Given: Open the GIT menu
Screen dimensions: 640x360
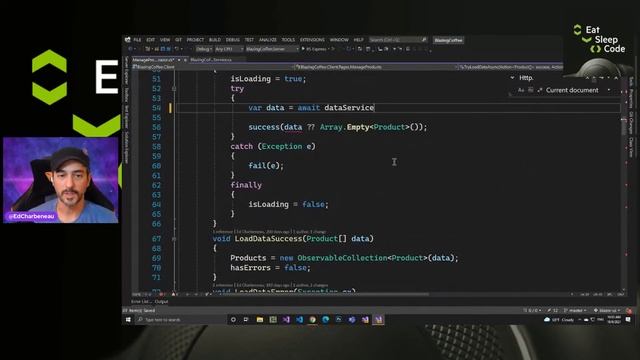Looking at the screenshot, I should coord(178,40).
